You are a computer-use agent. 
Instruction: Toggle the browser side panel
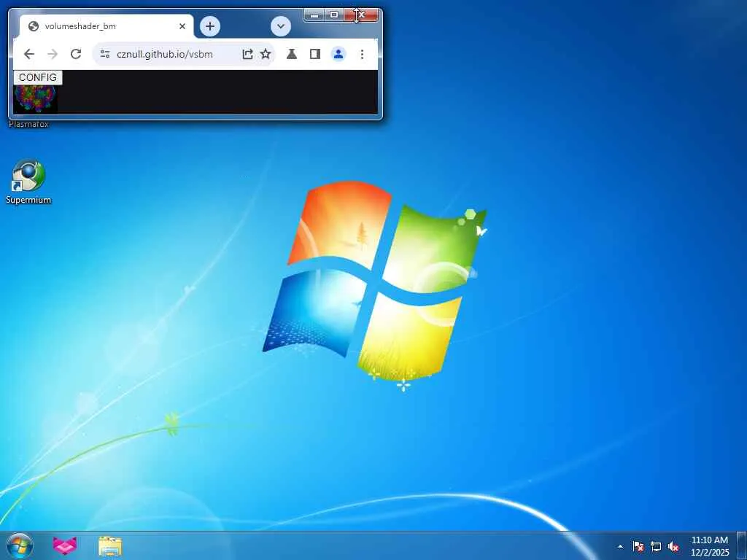tap(315, 54)
